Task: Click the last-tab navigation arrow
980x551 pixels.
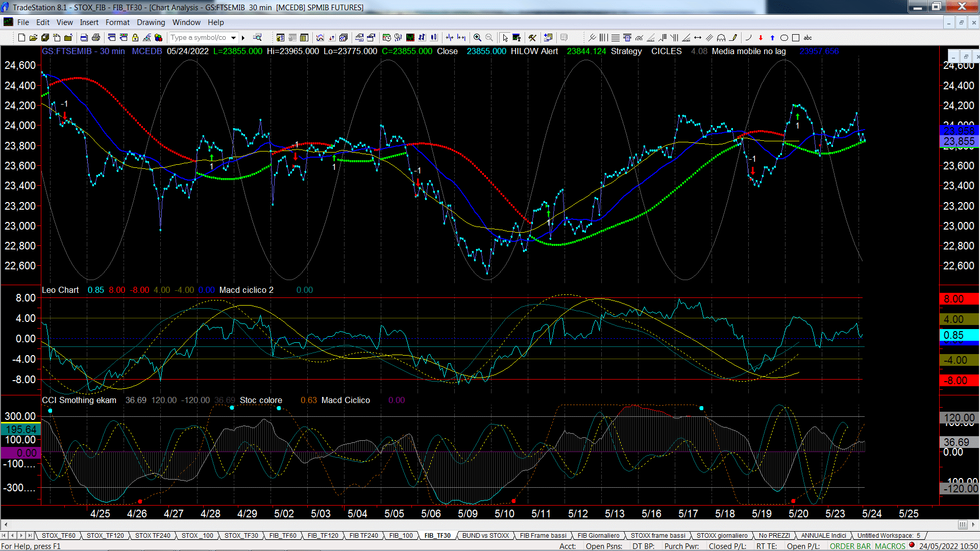Action: [30, 535]
